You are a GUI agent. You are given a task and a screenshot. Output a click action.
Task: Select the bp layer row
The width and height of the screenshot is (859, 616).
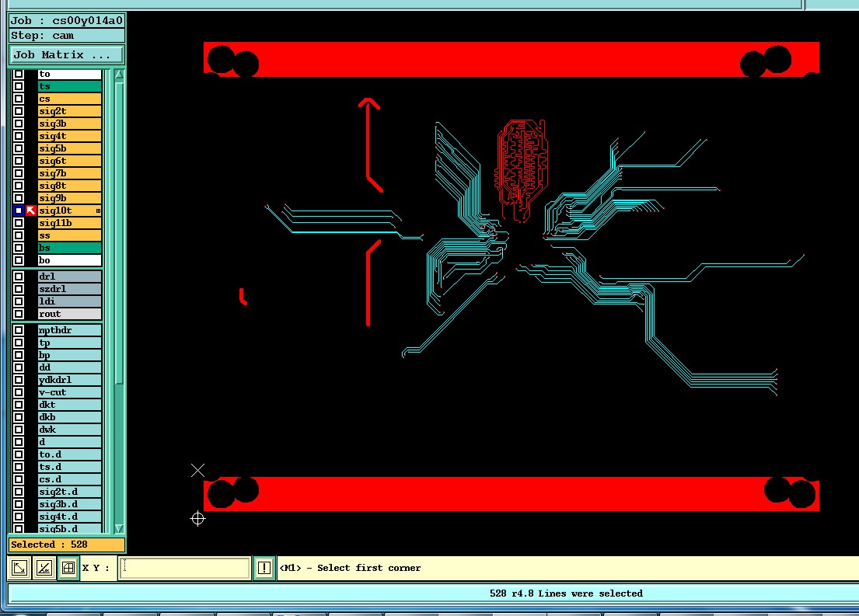[69, 355]
